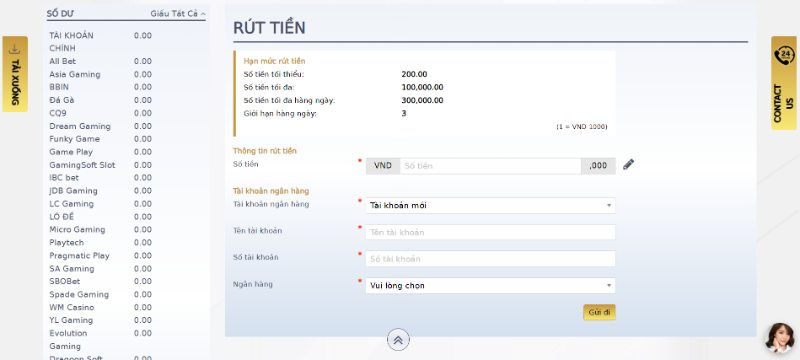The image size is (800, 360).
Task: Click the scroll-to-top double chevron icon
Action: 398,340
